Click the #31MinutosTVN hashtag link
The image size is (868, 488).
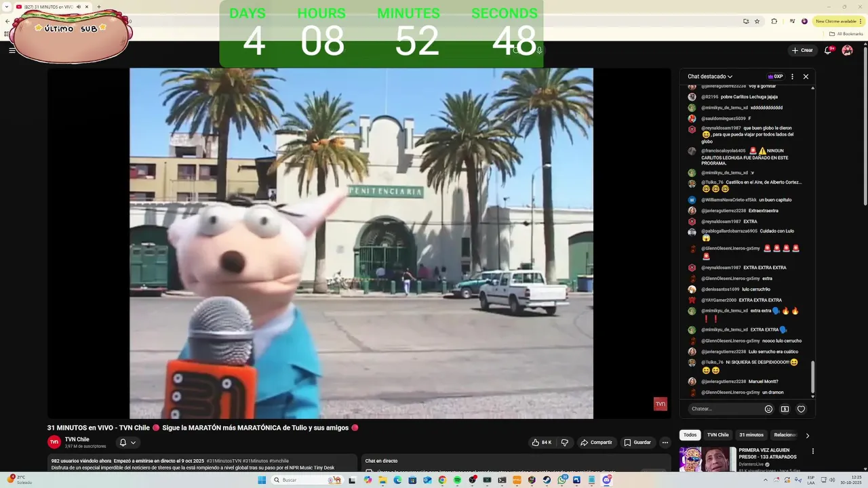pos(224,461)
